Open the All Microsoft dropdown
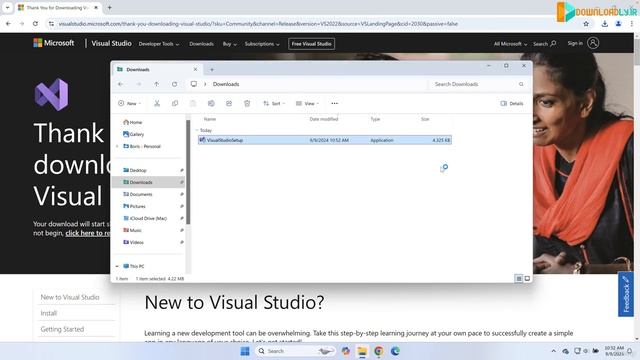Viewport: 640px width, 360px height. tap(510, 44)
